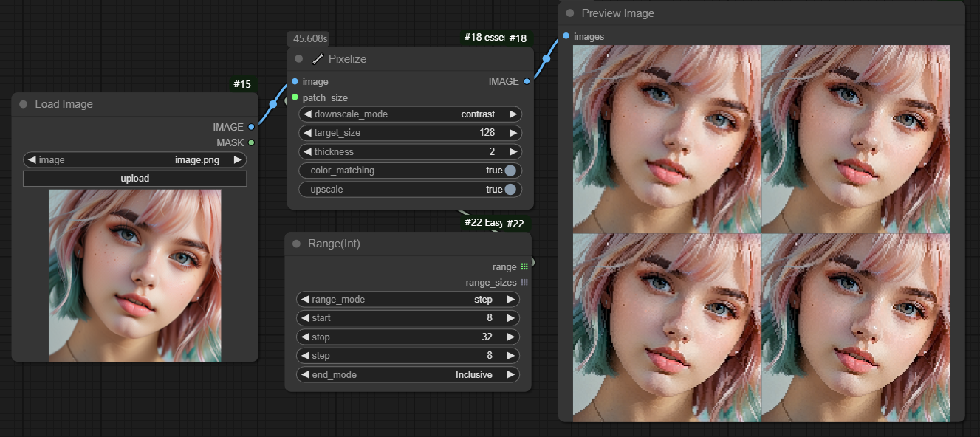Click the Range(Int) node collapse dot
The width and height of the screenshot is (980, 437).
[296, 244]
